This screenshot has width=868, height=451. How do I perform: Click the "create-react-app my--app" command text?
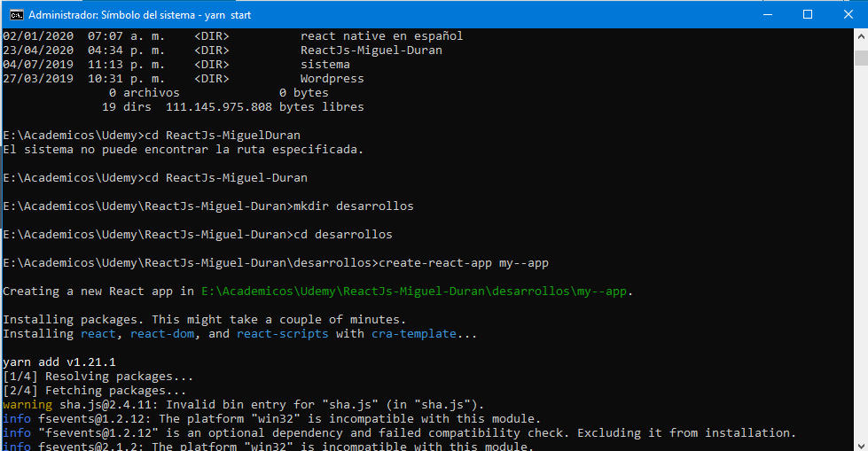(464, 263)
